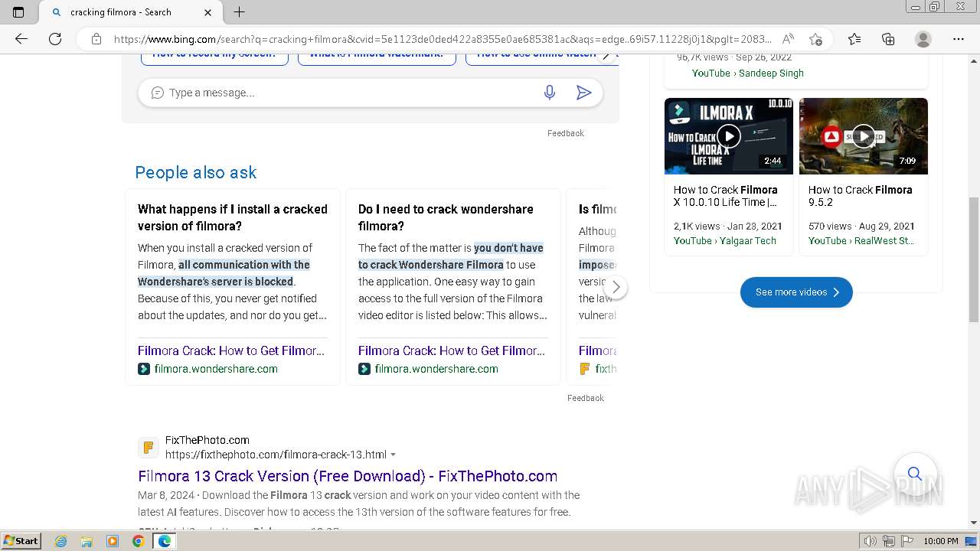This screenshot has width=980, height=551.
Task: Click Feedback below the chat box
Action: click(x=566, y=133)
